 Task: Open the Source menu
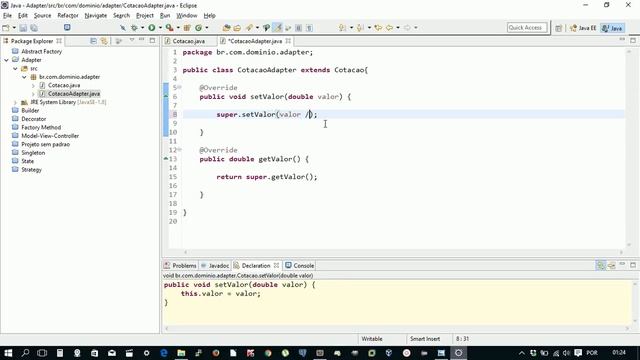click(x=42, y=16)
